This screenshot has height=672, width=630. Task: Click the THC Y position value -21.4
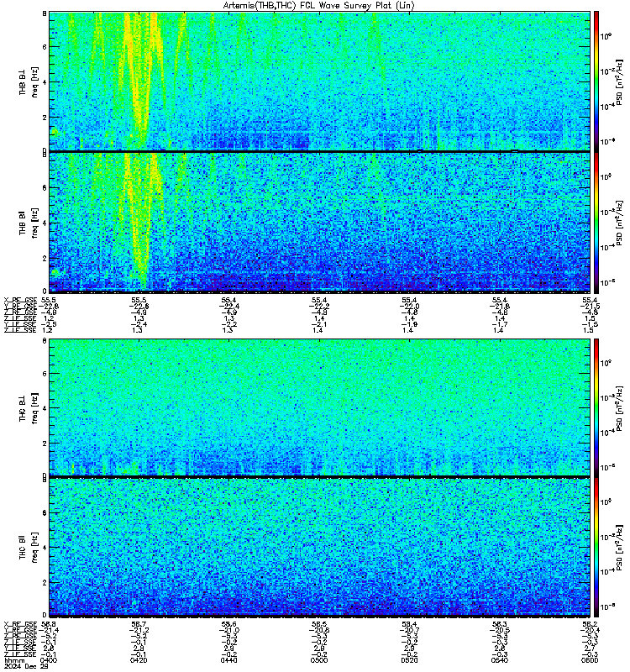pos(49,630)
